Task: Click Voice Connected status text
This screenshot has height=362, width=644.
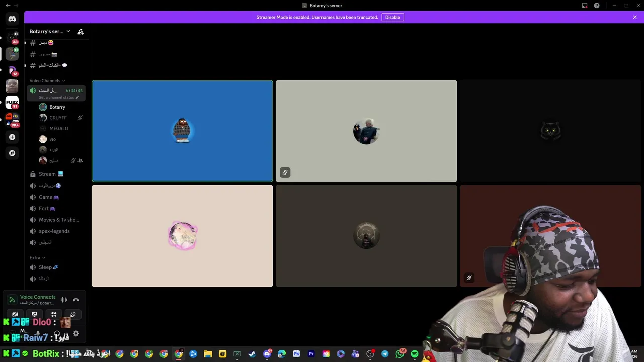Action: tap(38, 297)
